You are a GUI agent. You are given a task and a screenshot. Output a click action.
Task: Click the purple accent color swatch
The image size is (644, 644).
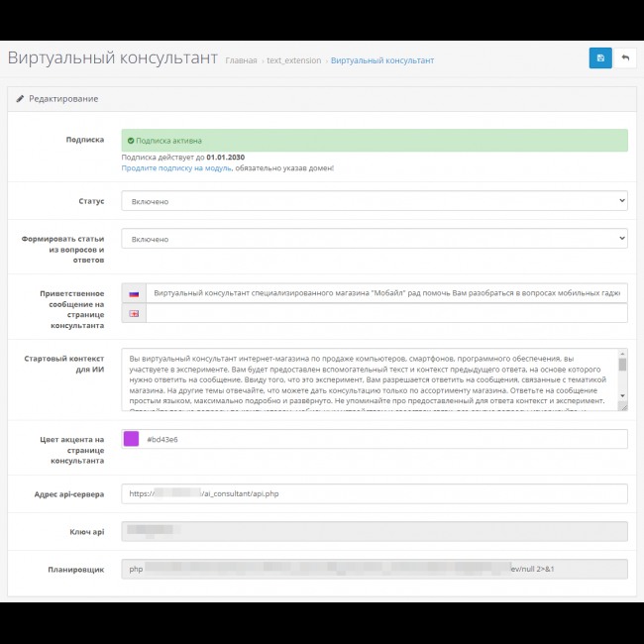[x=131, y=439]
